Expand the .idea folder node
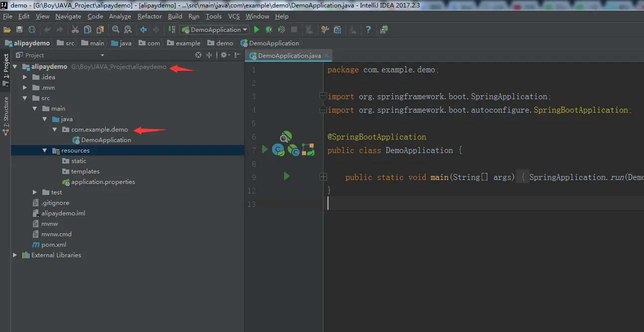Viewport: 644px width, 332px height. pos(25,77)
